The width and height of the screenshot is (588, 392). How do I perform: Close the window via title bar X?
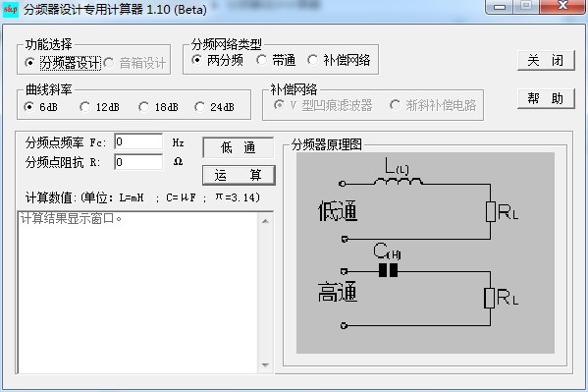point(562,6)
